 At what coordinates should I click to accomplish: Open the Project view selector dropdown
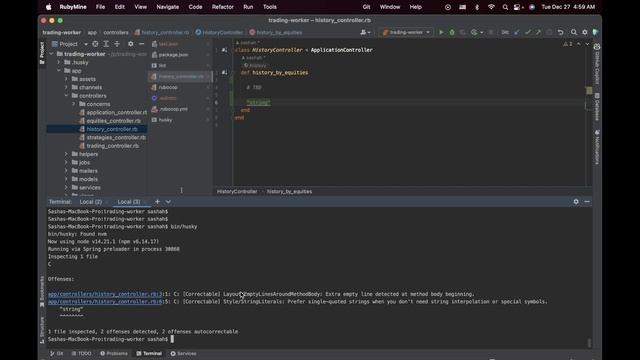70,44
